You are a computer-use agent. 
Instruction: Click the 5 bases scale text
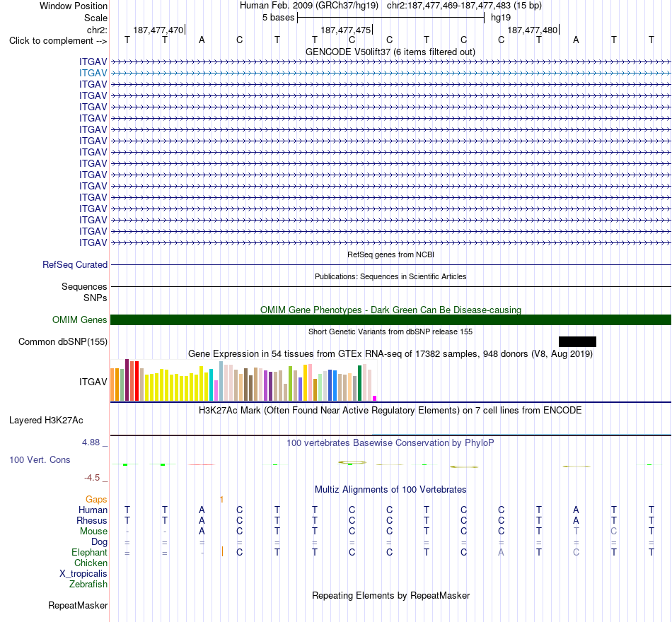coord(278,18)
